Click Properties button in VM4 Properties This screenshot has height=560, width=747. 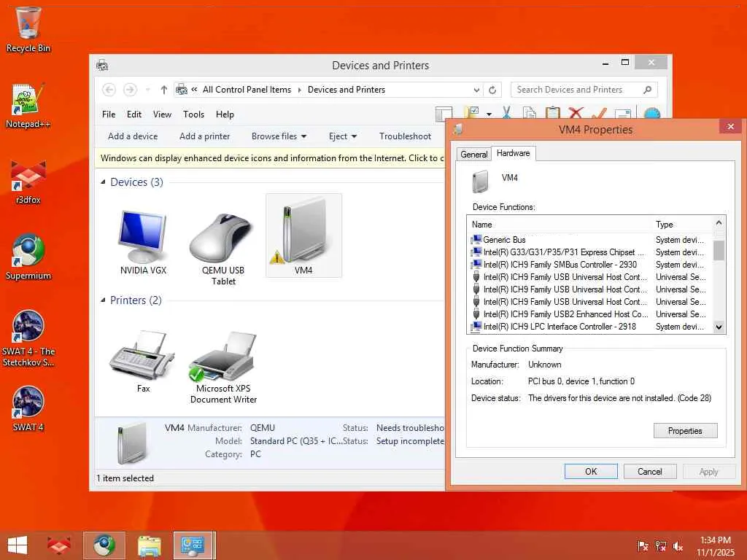tap(685, 431)
